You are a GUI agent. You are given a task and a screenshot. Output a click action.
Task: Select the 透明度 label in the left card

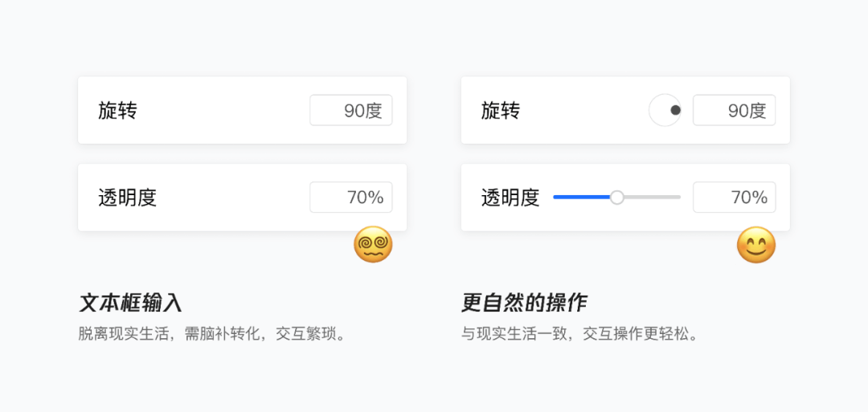[127, 198]
